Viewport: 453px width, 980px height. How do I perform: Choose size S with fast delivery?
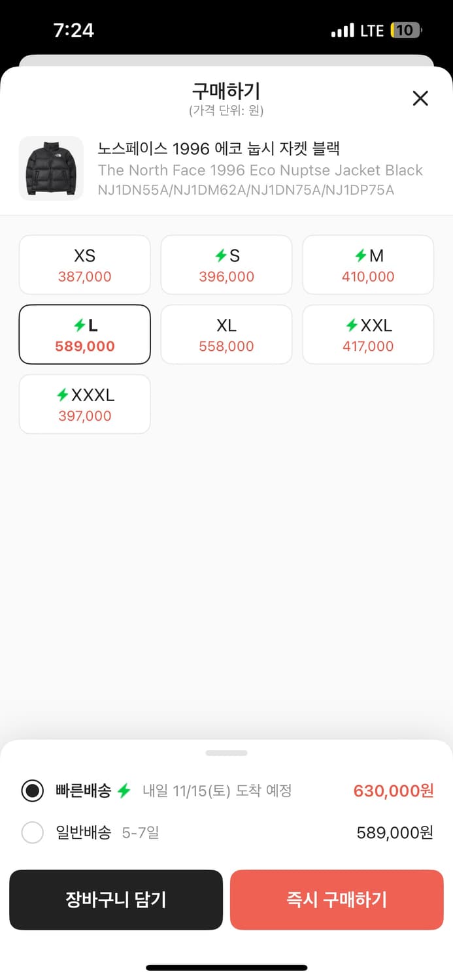tap(226, 265)
